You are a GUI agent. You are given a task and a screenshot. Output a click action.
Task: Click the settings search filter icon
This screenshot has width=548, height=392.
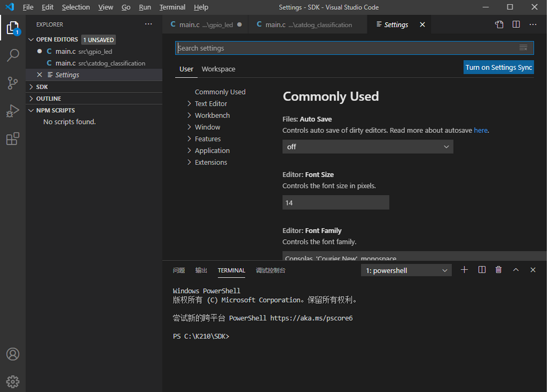click(523, 48)
